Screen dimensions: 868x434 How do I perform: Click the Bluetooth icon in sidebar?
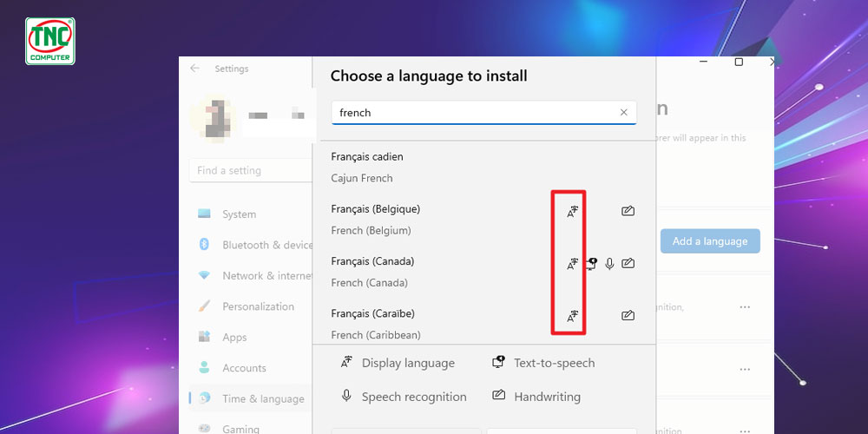tap(204, 244)
